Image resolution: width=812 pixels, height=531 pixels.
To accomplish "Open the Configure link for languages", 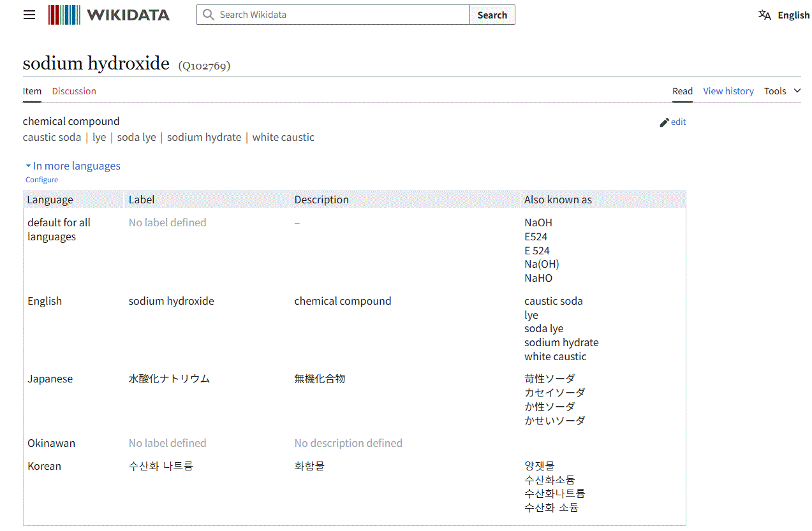I will point(41,179).
